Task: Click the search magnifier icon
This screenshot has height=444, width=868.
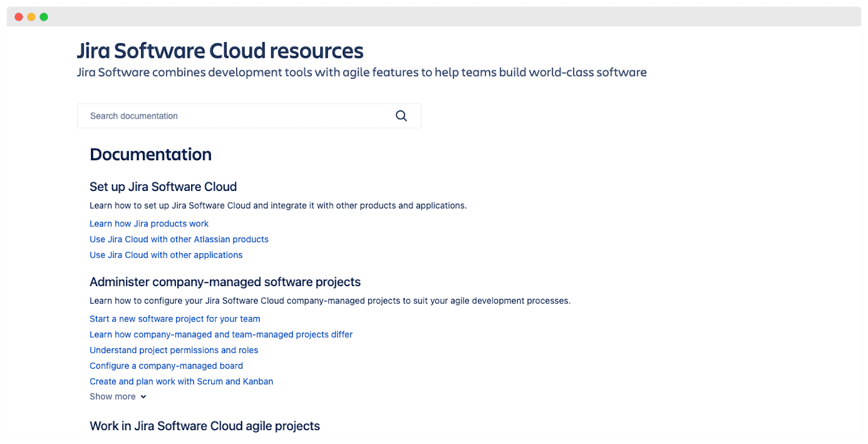Action: click(x=401, y=116)
